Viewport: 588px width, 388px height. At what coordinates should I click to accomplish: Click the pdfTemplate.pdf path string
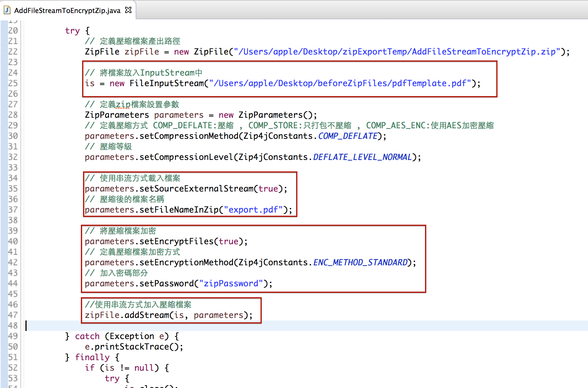(x=340, y=83)
